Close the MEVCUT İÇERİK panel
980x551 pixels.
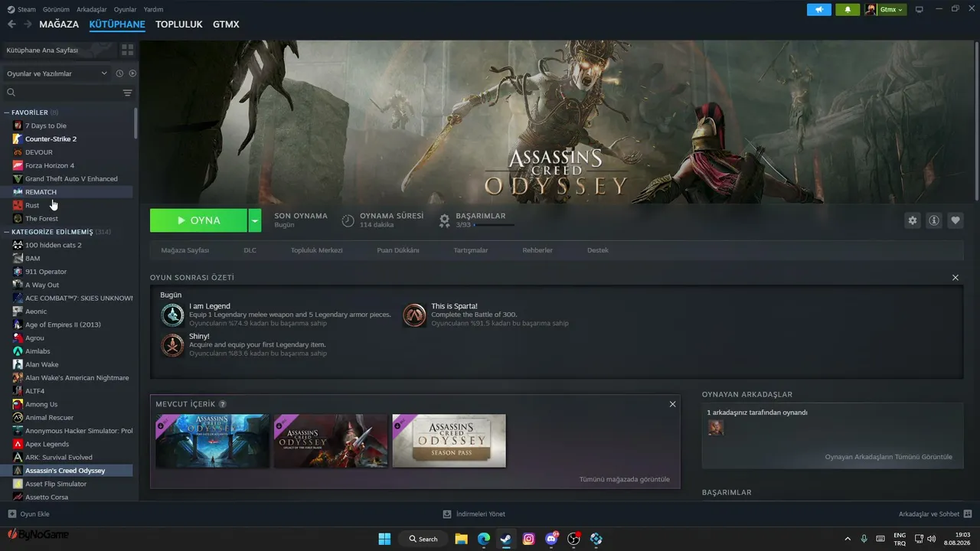point(673,404)
